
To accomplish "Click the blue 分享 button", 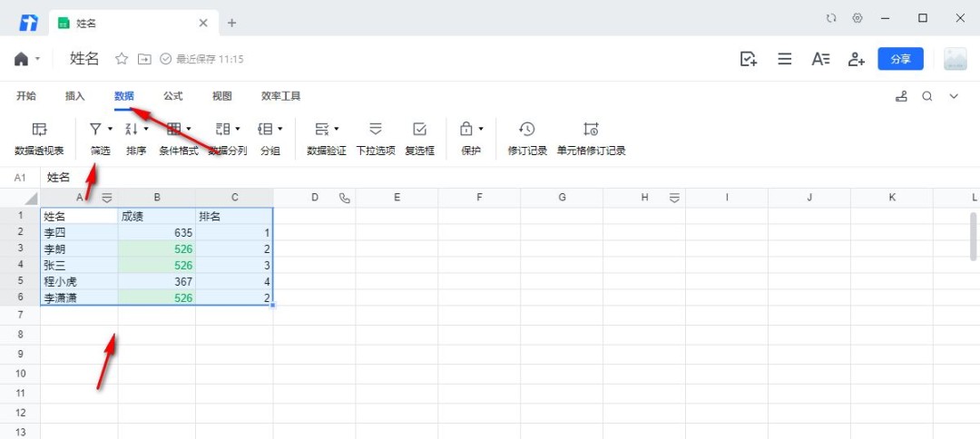I will 901,59.
